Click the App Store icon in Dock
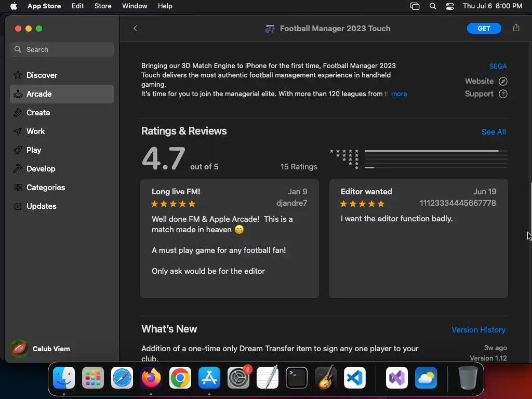532x399 pixels. point(209,378)
